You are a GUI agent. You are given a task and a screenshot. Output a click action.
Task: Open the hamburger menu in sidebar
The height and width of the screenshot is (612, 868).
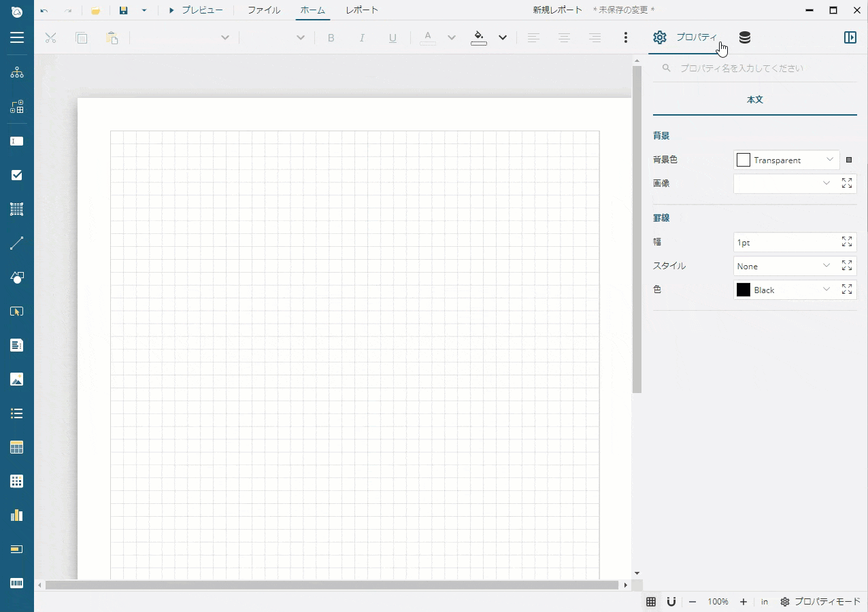16,37
